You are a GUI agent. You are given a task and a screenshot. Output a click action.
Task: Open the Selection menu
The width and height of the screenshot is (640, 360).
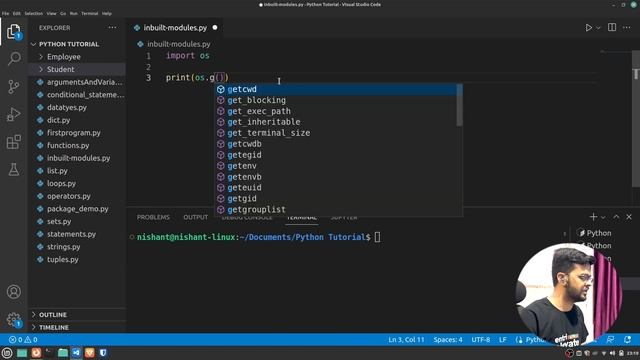coord(33,13)
